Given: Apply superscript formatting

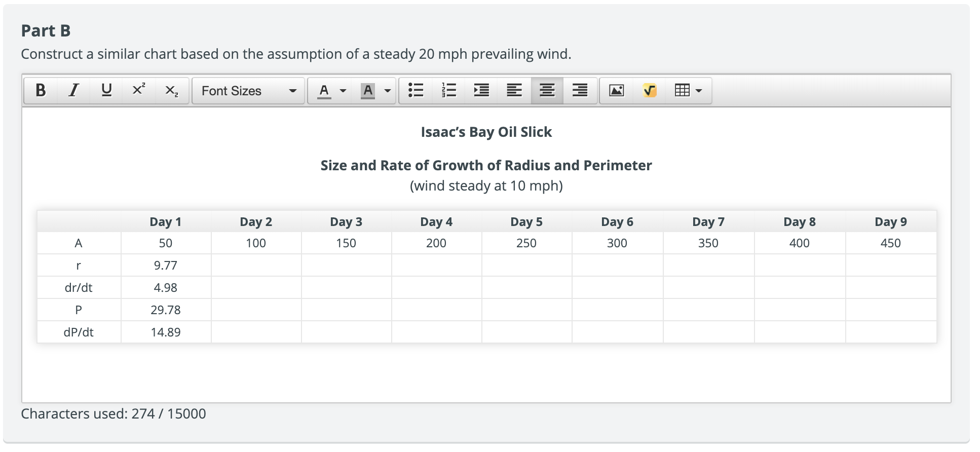Looking at the screenshot, I should [x=138, y=91].
